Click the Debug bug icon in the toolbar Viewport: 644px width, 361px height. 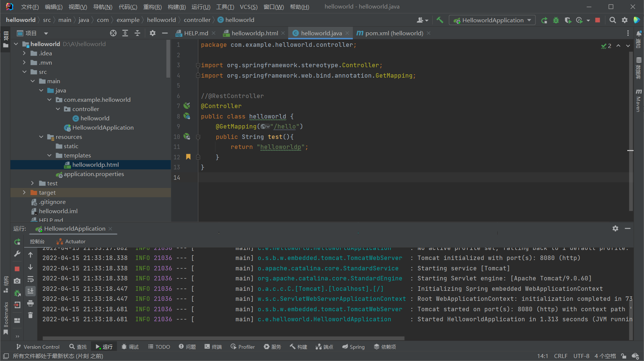pyautogui.click(x=556, y=20)
